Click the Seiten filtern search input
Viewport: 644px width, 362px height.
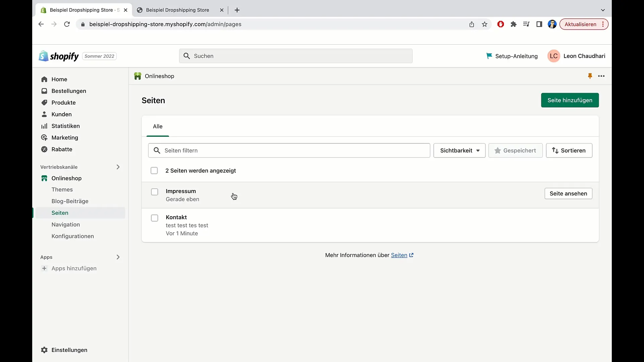tap(289, 150)
